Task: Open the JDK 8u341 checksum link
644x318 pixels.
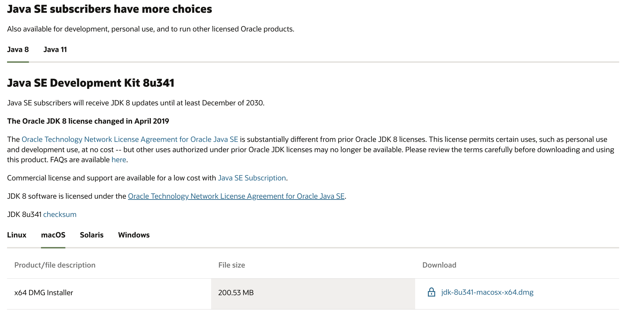Action: click(60, 214)
